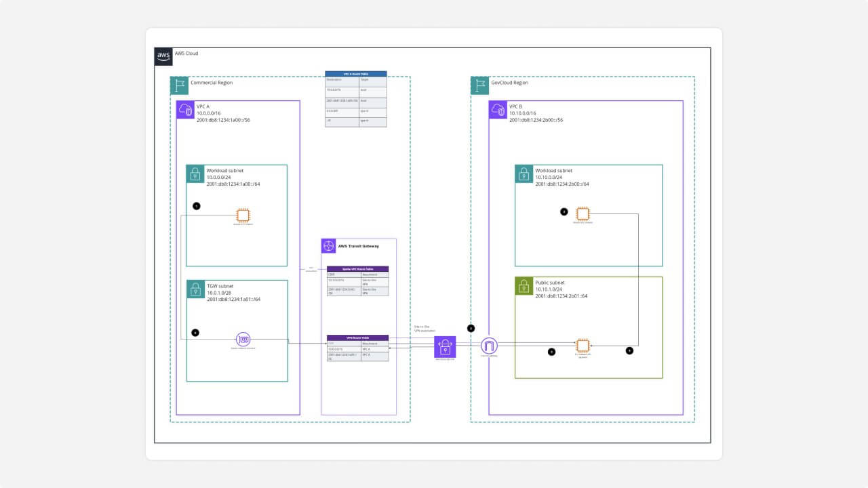Click the EC2 instance icon in VPC B Workload subnet
The height and width of the screenshot is (488, 868).
pos(582,213)
